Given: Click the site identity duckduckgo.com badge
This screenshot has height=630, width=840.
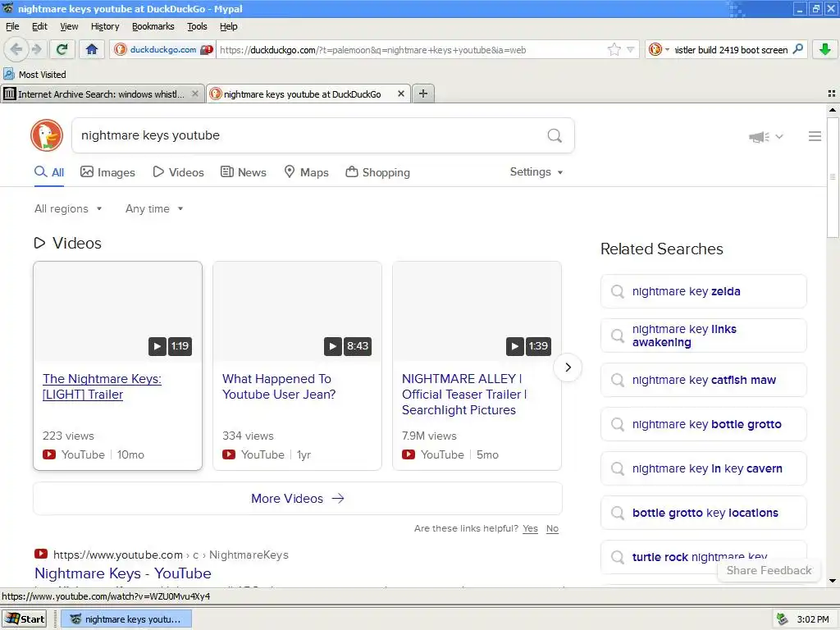Looking at the screenshot, I should [x=163, y=50].
